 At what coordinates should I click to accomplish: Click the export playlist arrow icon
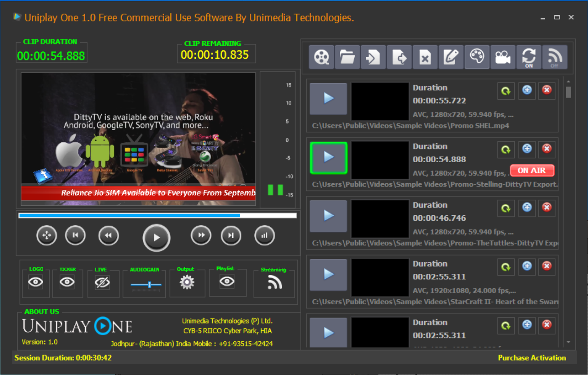tap(399, 57)
